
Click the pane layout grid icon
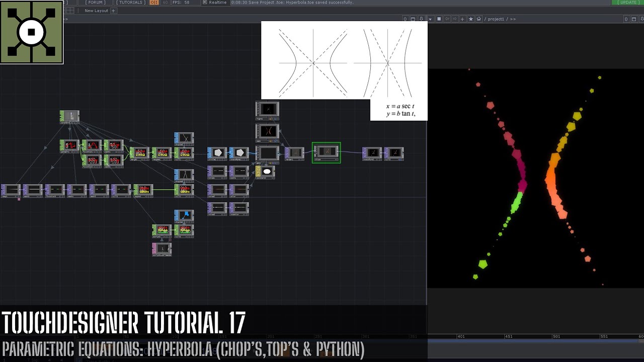tap(70, 11)
